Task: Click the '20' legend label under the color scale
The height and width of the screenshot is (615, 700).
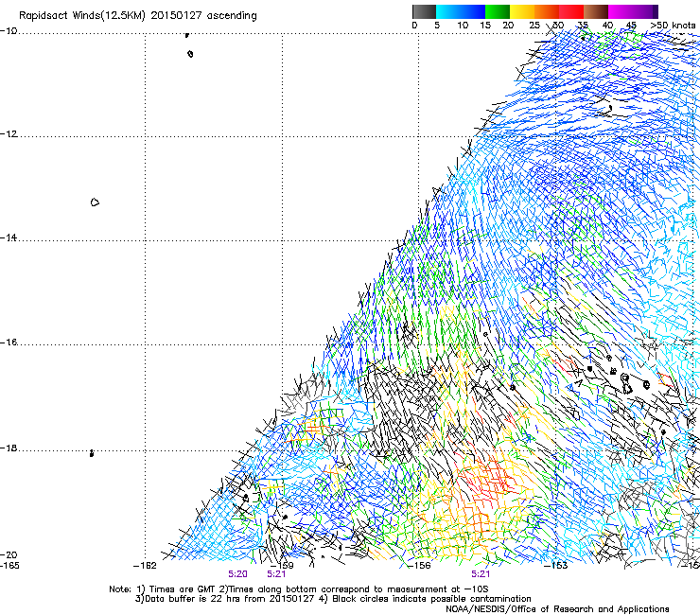Action: pos(508,26)
